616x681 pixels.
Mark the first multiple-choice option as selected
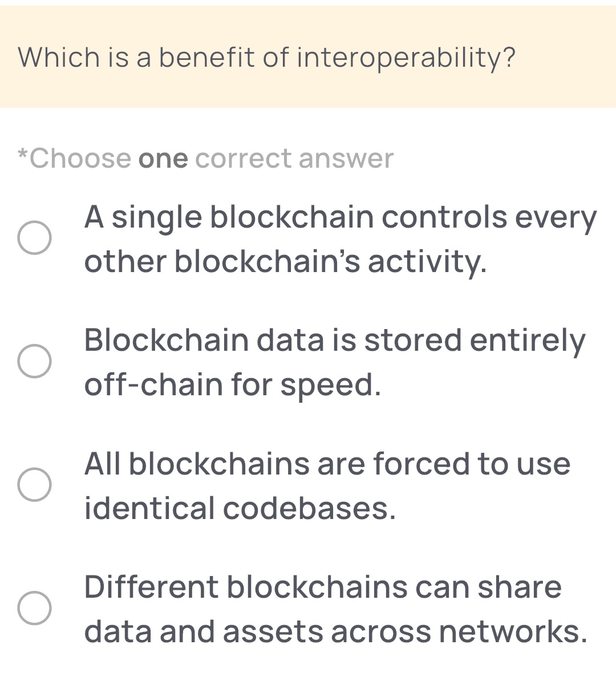(35, 238)
